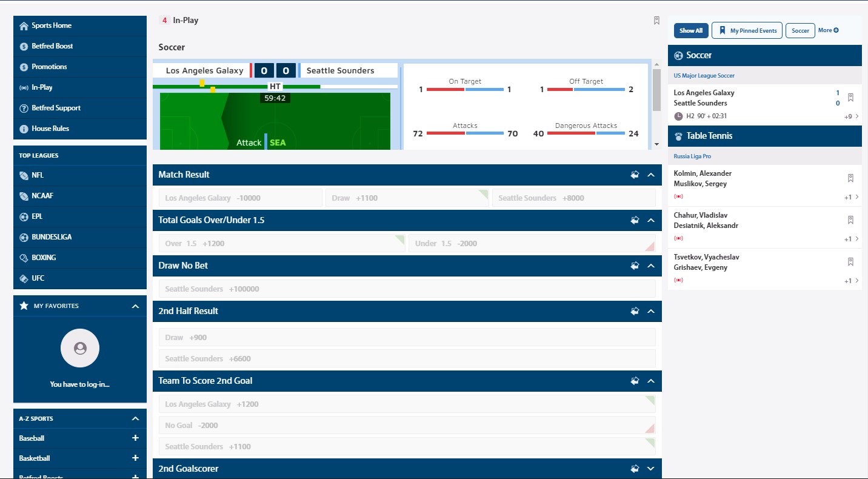
Task: Click the UFC icon
Action: pos(24,278)
